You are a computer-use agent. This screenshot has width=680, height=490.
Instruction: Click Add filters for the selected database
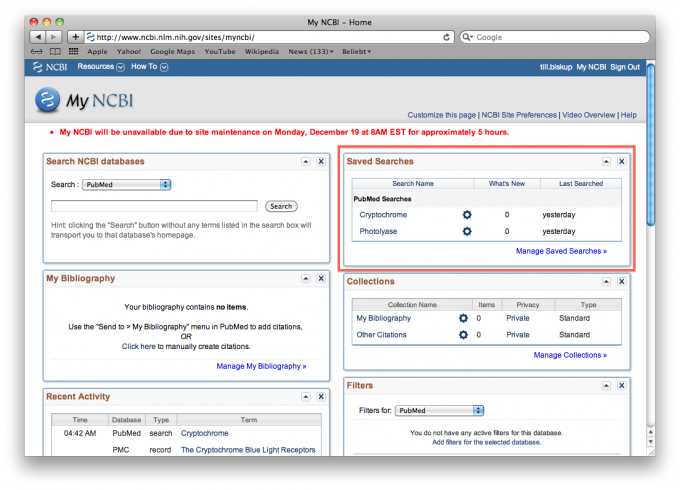coord(486,442)
